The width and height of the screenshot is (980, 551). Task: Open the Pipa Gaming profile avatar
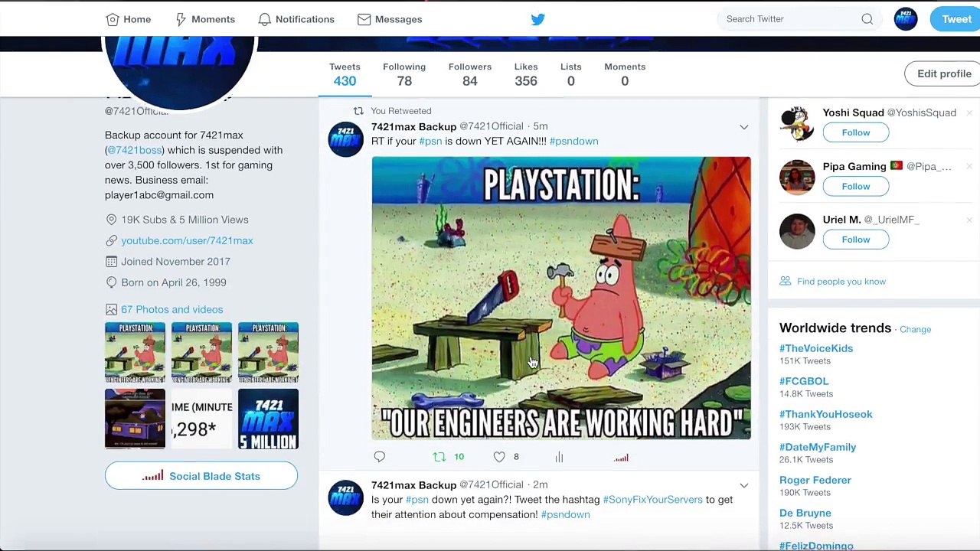point(797,178)
